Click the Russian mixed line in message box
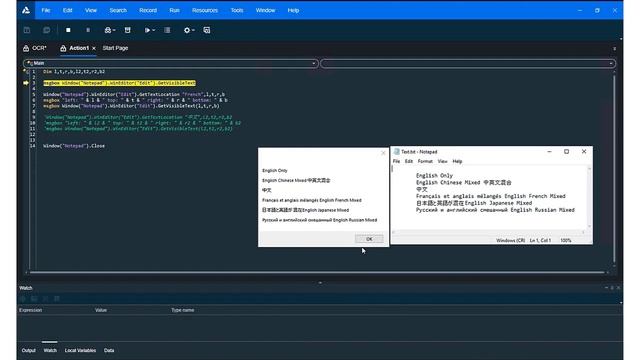Image resolution: width=640 pixels, height=360 pixels. click(320, 220)
